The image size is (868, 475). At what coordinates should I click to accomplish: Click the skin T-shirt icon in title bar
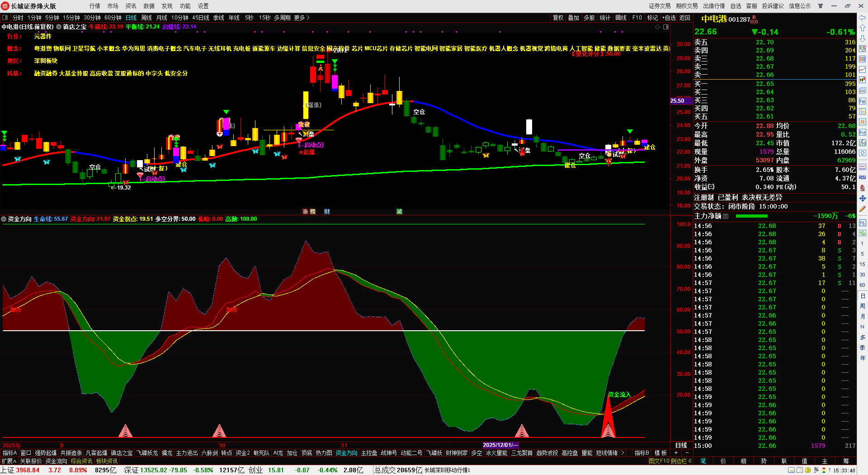click(821, 6)
